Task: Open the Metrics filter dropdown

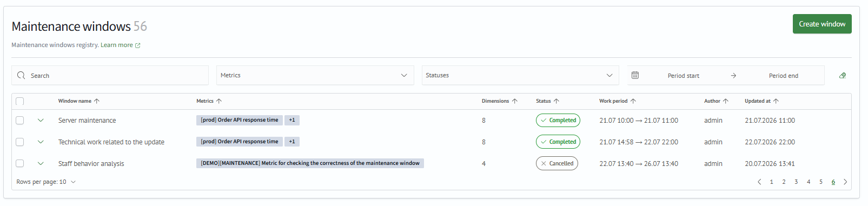Action: (x=315, y=75)
